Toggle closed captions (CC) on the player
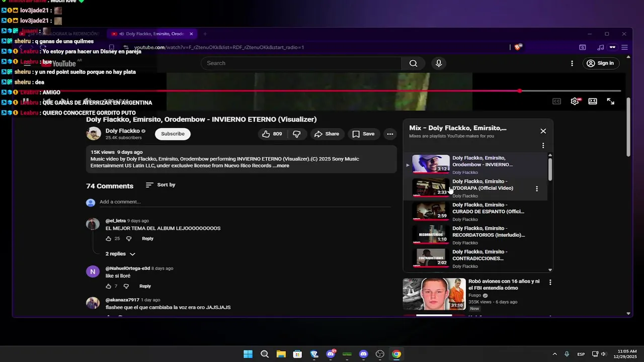 coord(556,101)
